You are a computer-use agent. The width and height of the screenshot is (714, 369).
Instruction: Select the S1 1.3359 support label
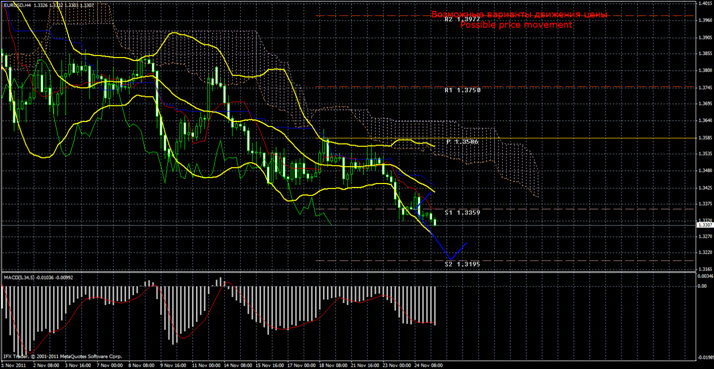(x=463, y=212)
